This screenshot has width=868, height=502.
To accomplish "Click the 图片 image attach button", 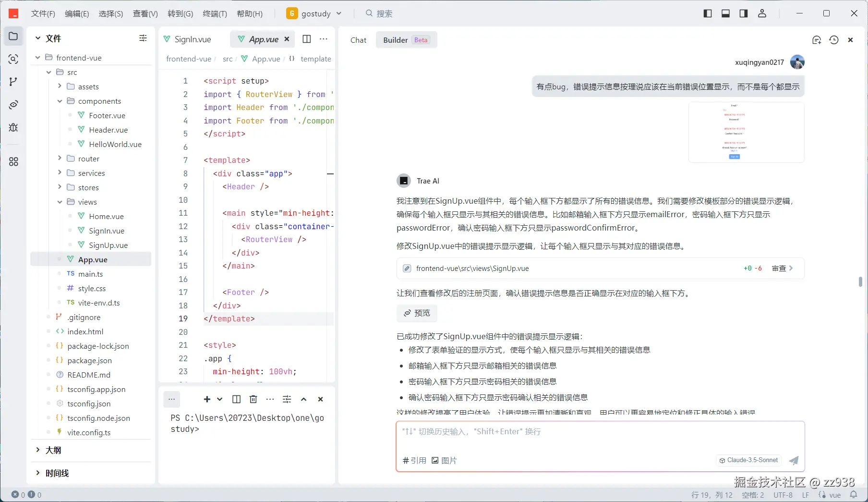I will click(444, 460).
